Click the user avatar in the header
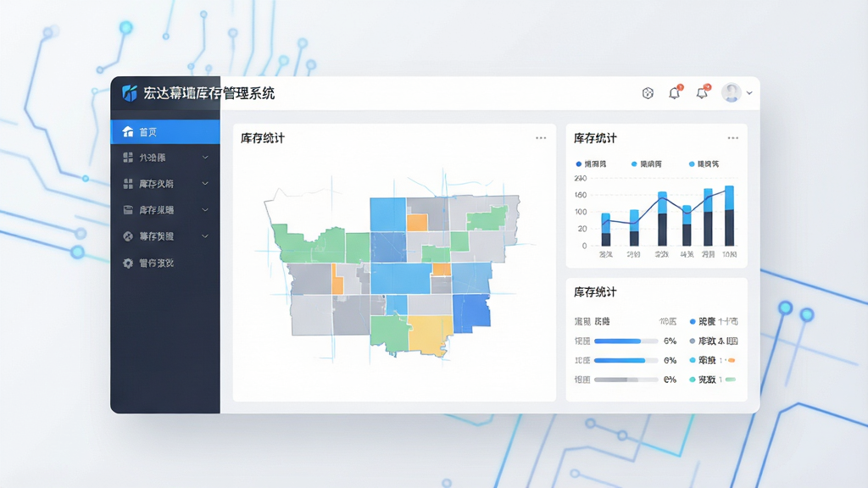Screen dimensions: 868x488 point(732,93)
